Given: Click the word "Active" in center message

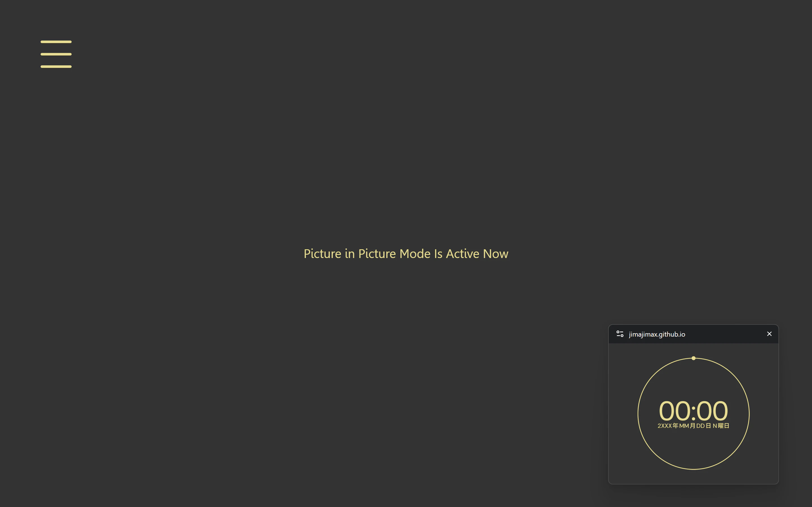Looking at the screenshot, I should pyautogui.click(x=462, y=254).
